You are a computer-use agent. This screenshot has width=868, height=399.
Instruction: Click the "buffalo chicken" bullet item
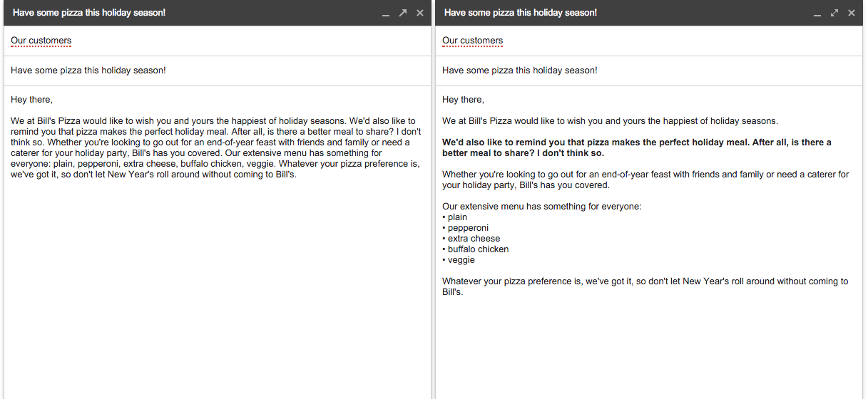[476, 249]
